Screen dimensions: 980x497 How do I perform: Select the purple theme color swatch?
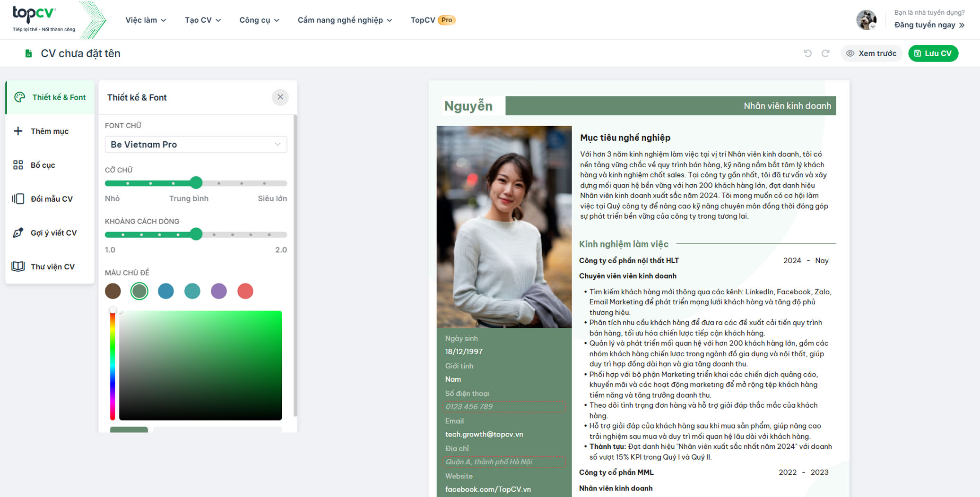[218, 291]
